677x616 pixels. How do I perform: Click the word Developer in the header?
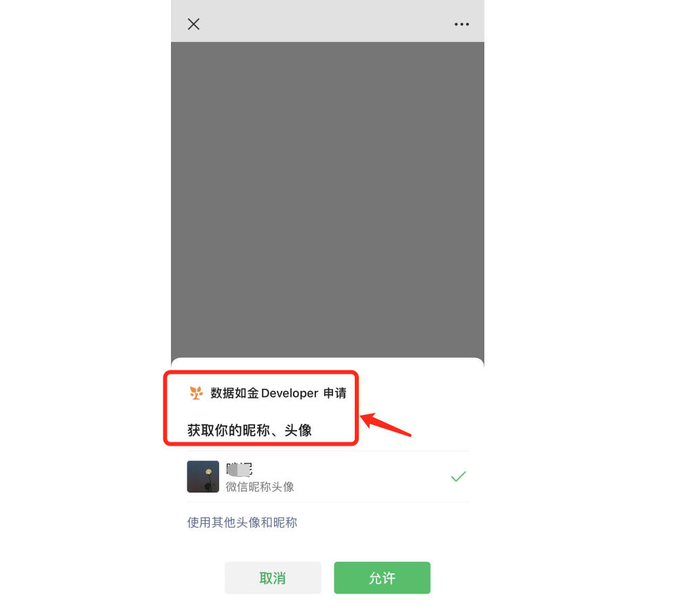pos(290,393)
